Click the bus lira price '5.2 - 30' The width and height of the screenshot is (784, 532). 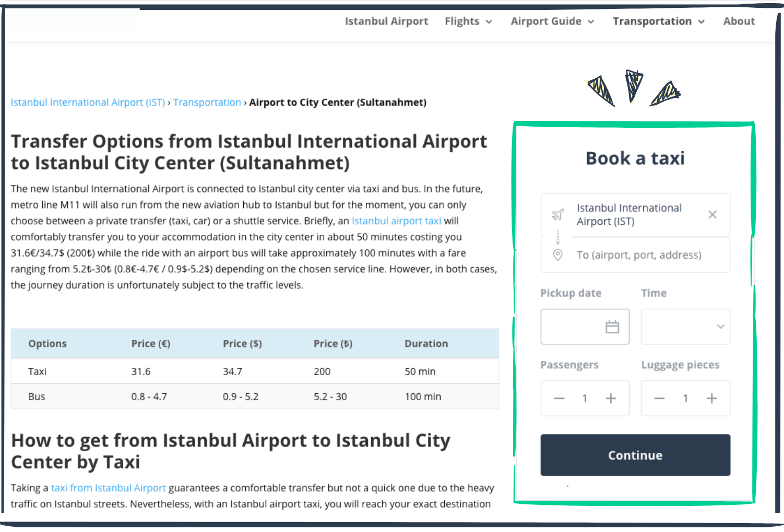tap(330, 396)
